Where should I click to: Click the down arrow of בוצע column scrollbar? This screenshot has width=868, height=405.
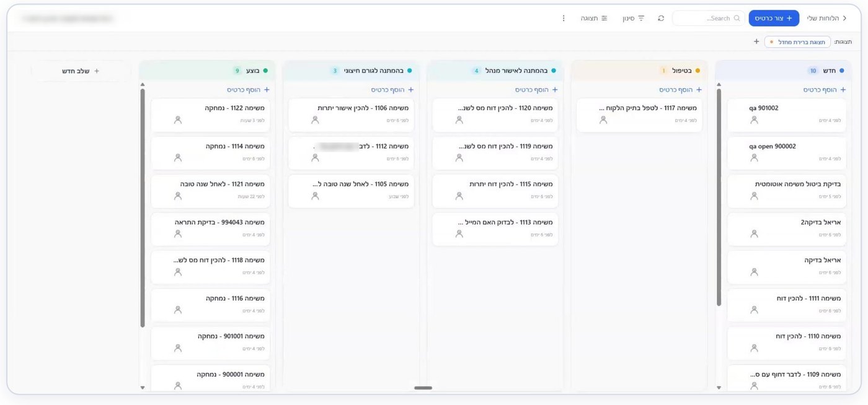tap(143, 388)
